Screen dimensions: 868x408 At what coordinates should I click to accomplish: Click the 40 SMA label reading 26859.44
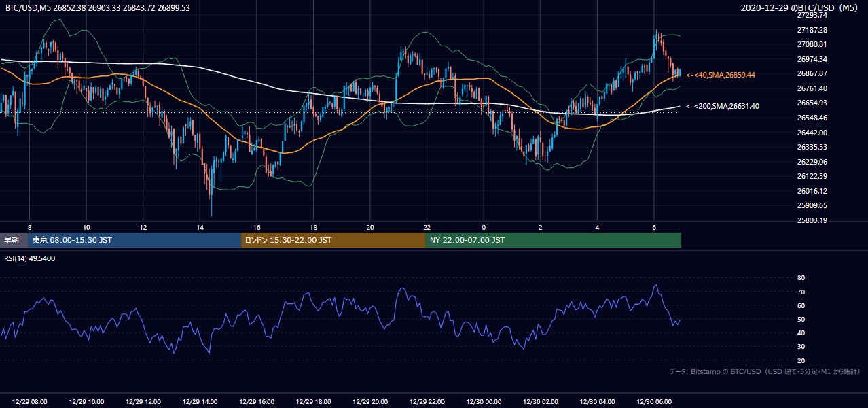721,75
